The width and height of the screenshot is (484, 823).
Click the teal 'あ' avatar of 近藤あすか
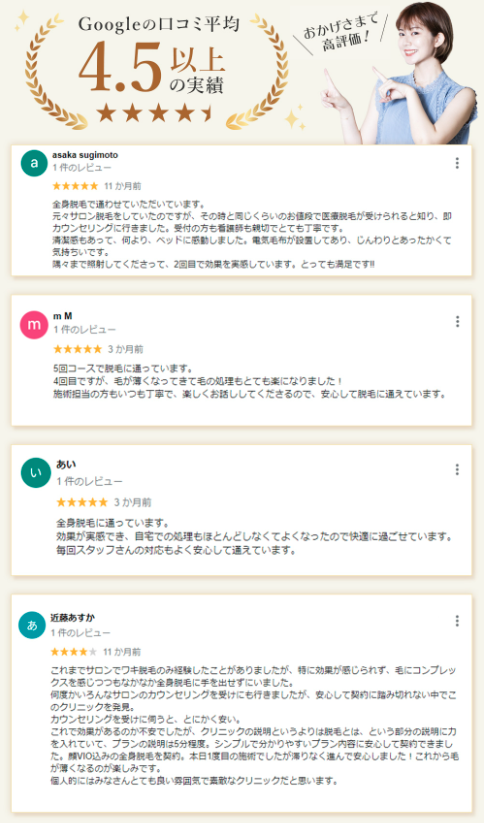(32, 625)
